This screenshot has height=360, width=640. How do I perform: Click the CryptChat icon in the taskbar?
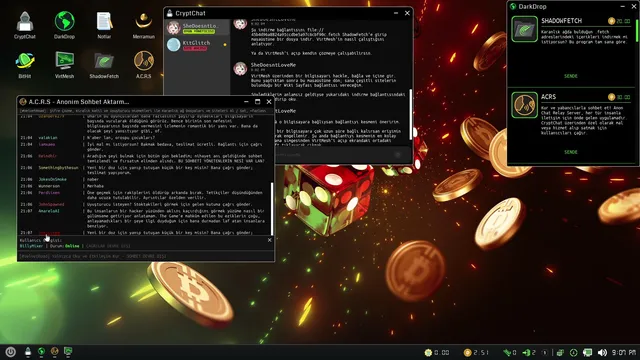[28, 351]
